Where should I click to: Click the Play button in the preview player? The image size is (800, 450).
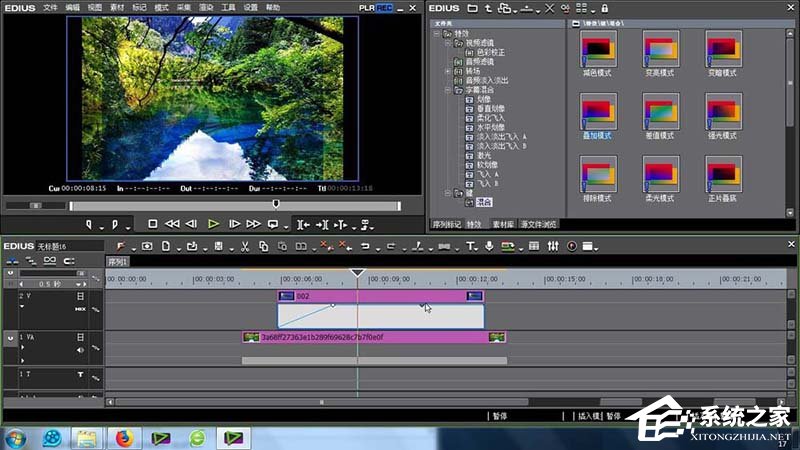(x=213, y=224)
